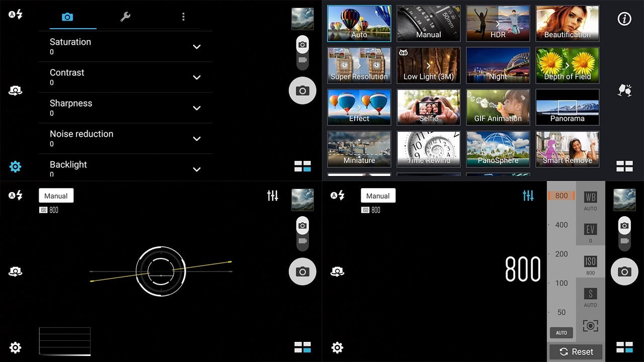Expand the Saturation setting chevron
Viewport: 644px width, 362px height.
(x=197, y=47)
